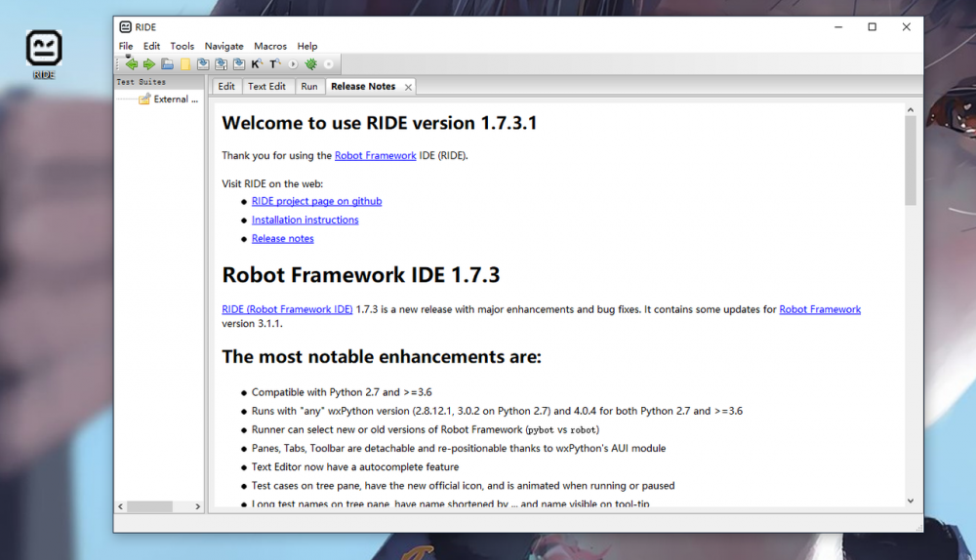Open the Installation instructions link
The width and height of the screenshot is (976, 560).
305,220
